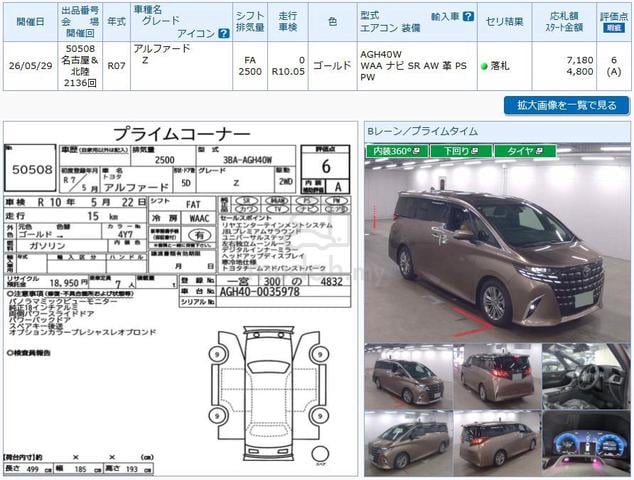Click ゴールド color cell in table

[x=332, y=66]
